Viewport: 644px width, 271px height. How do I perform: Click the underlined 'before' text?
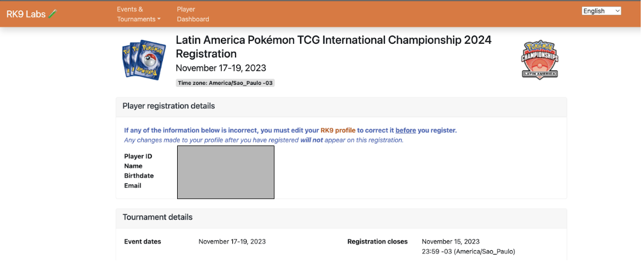coord(406,131)
